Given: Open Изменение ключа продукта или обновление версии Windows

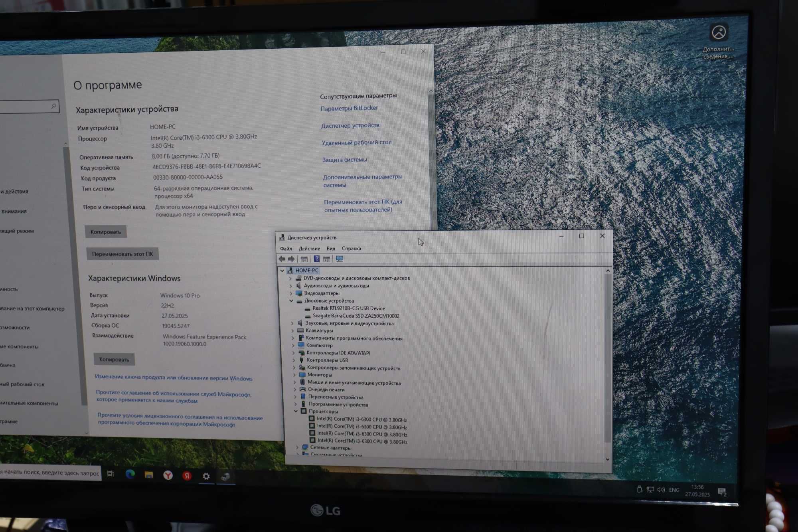Looking at the screenshot, I should pos(174,378).
